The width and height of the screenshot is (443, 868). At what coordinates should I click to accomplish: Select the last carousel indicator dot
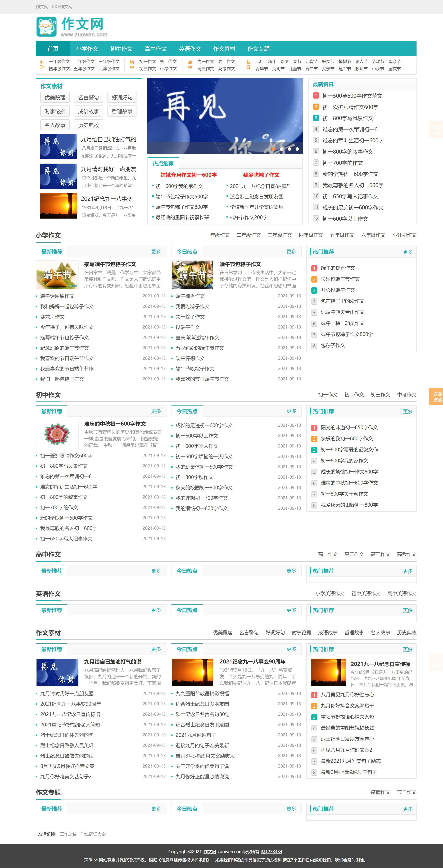tap(297, 149)
